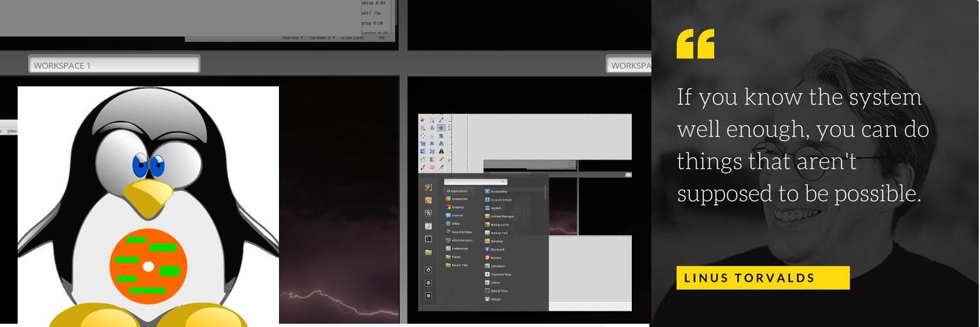The width and height of the screenshot is (980, 327).
Task: Open the Accessories menu category
Action: click(x=457, y=199)
